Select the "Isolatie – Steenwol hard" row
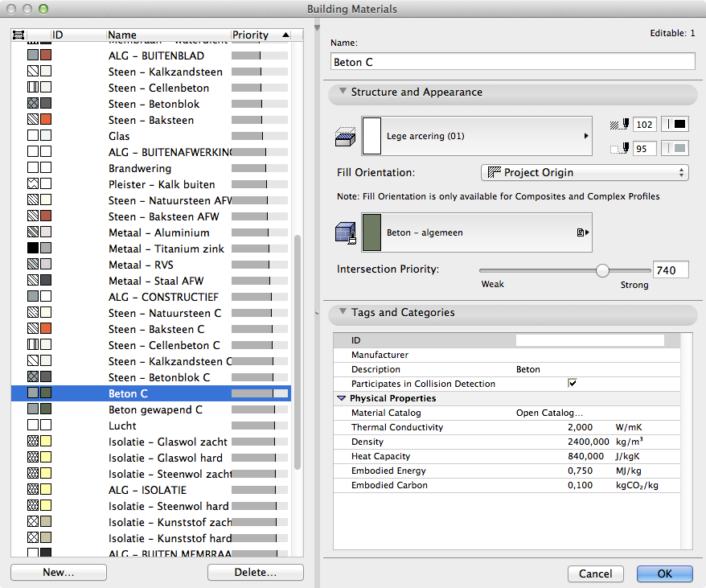This screenshot has height=588, width=706. [151, 505]
